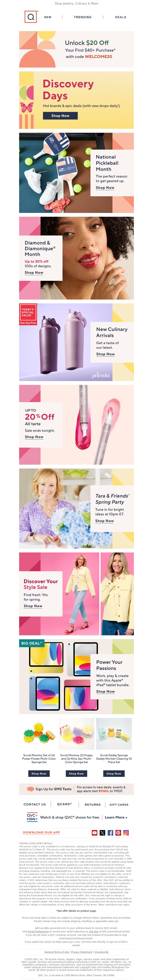Click the SMS speech bubble icon
This screenshot has width=153, height=980.
[x=30, y=789]
